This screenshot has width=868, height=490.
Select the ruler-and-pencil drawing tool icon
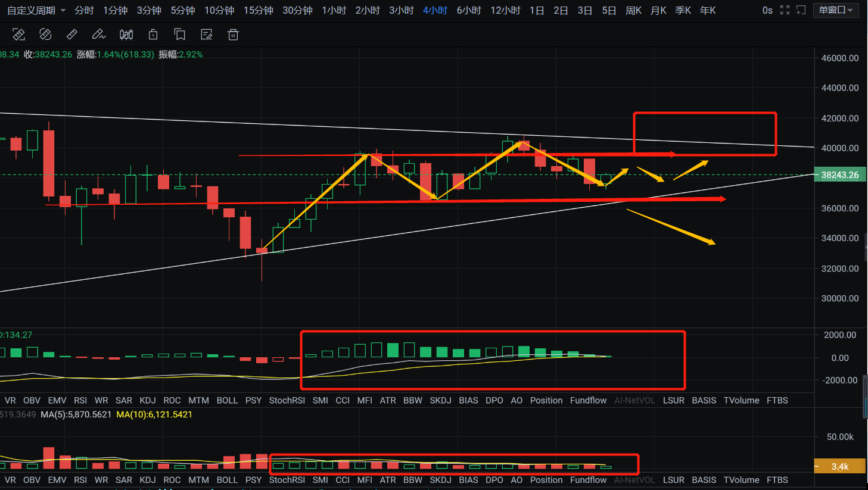19,35
